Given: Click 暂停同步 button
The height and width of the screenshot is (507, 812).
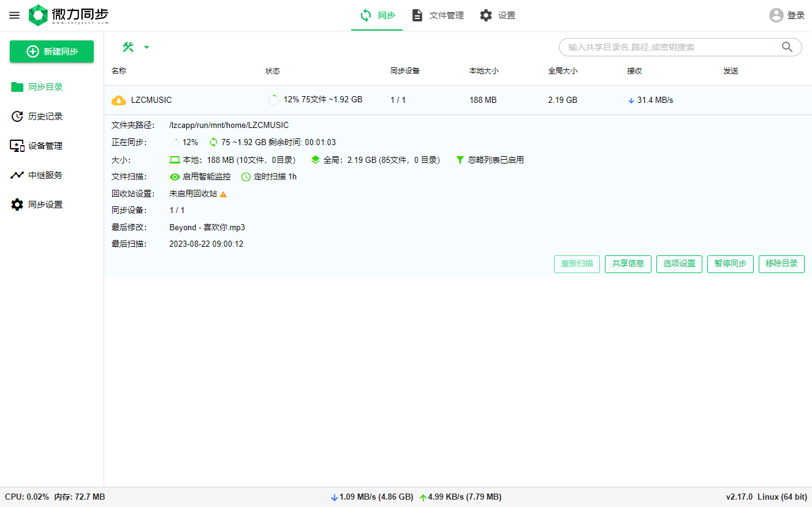Looking at the screenshot, I should pos(730,264).
